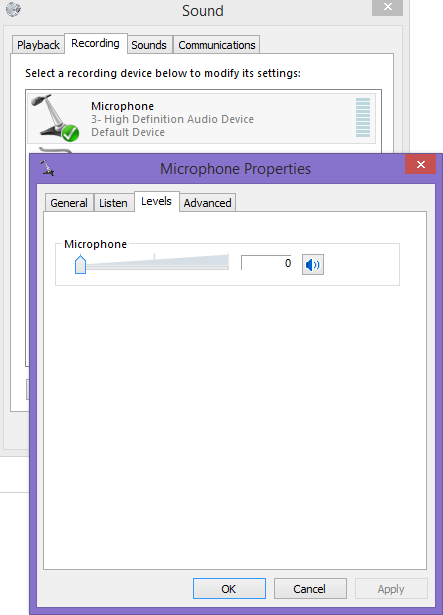The image size is (443, 615).
Task: Click the Apply button
Action: 391,588
